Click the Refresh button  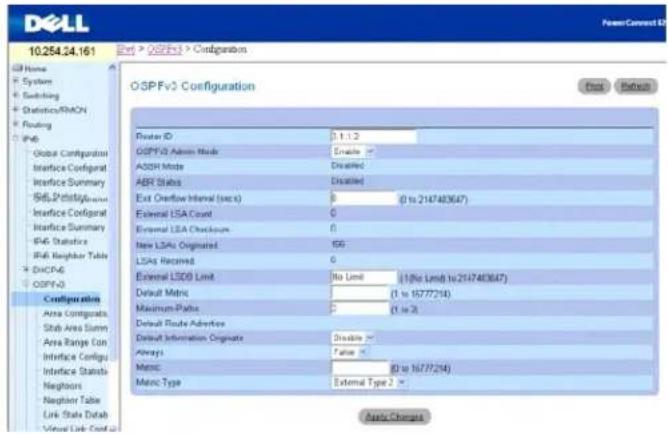click(x=635, y=86)
